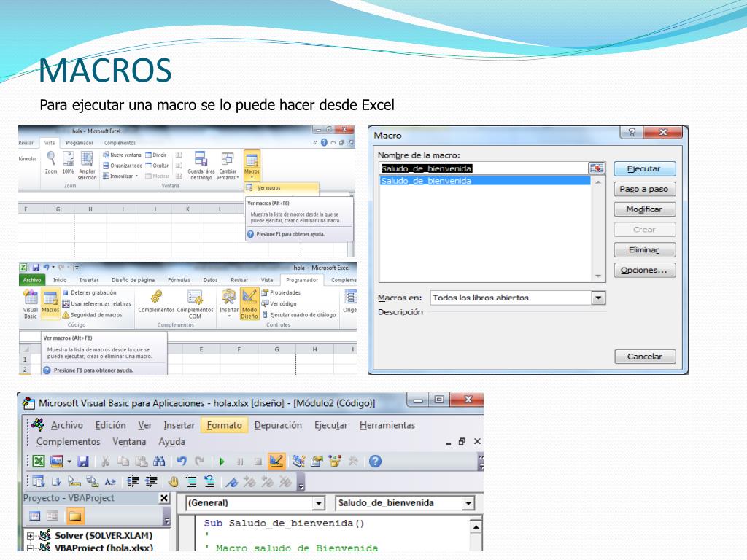Click the Zoom magnifier in Vista ribbon
Viewport: 747px width, 560px height.
tap(51, 163)
